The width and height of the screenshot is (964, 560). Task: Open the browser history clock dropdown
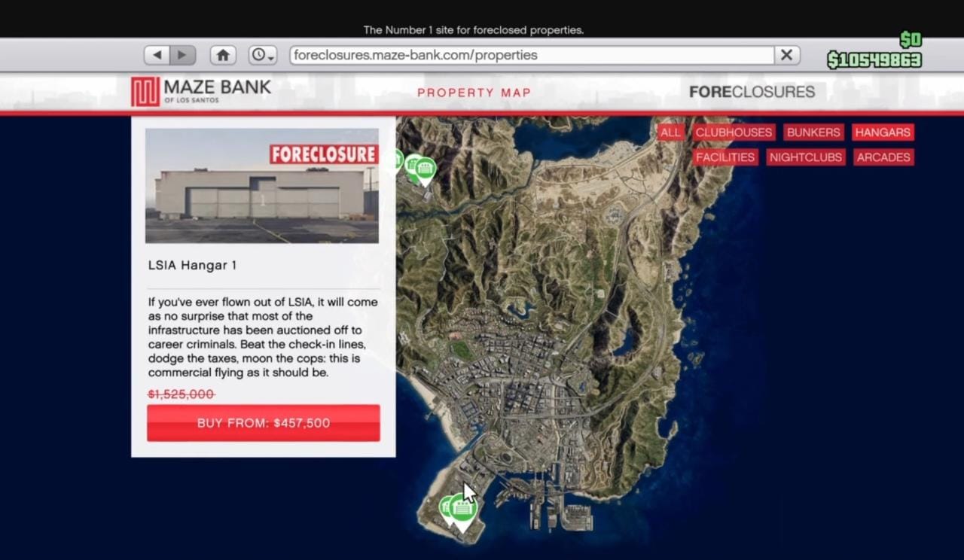tap(263, 55)
